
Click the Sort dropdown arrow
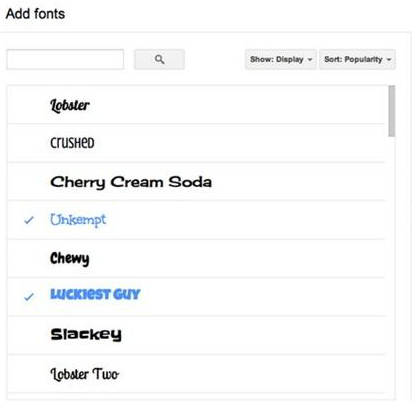389,60
